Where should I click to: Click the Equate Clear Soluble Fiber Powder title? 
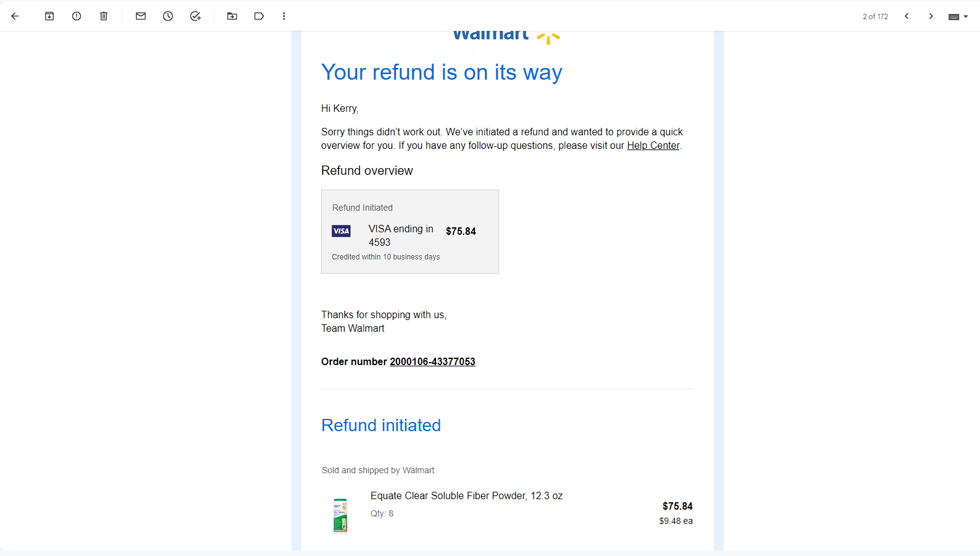[466, 496]
